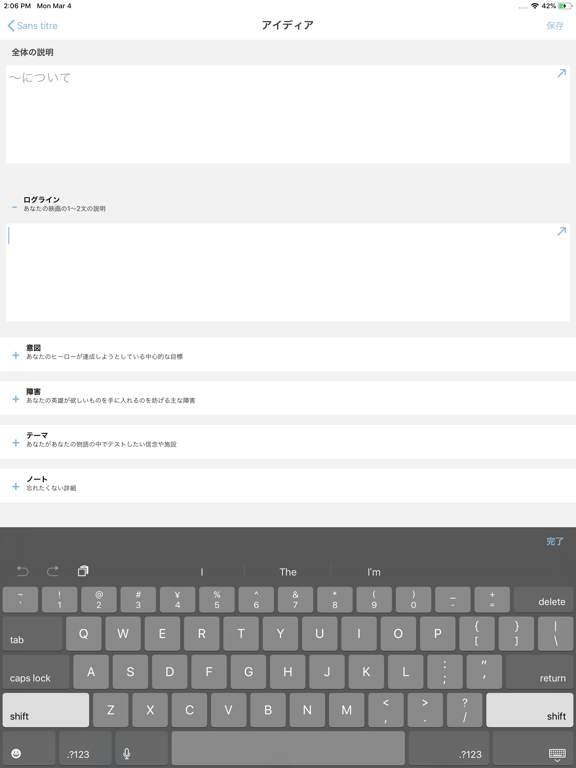This screenshot has width=576, height=768.
Task: Expand the 全体の説明 text field fullscreen arrow
Action: (x=561, y=73)
